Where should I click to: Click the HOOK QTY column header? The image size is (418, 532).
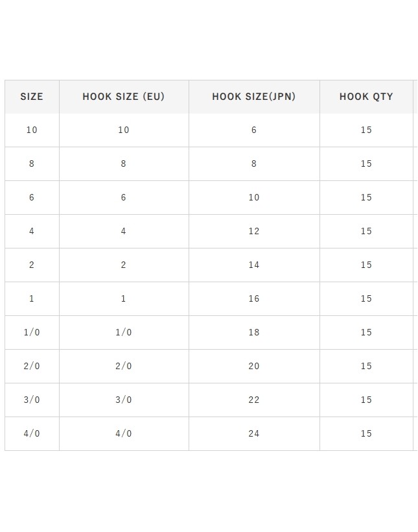click(366, 97)
